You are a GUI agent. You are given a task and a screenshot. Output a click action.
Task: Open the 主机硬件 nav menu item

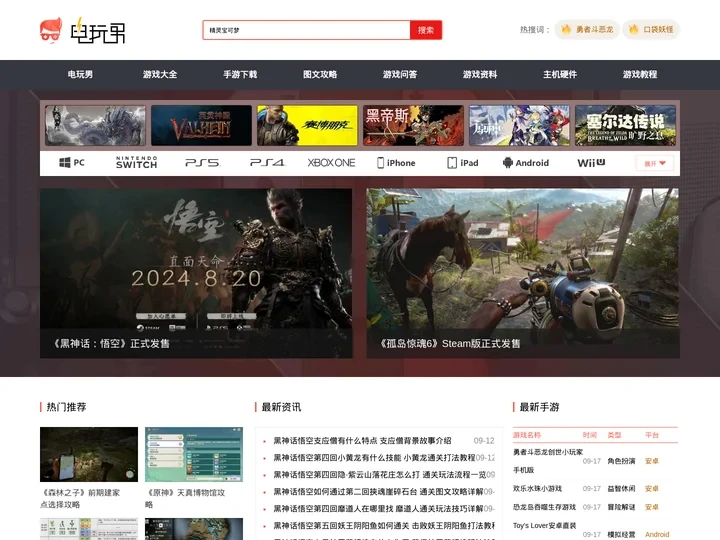point(560,74)
